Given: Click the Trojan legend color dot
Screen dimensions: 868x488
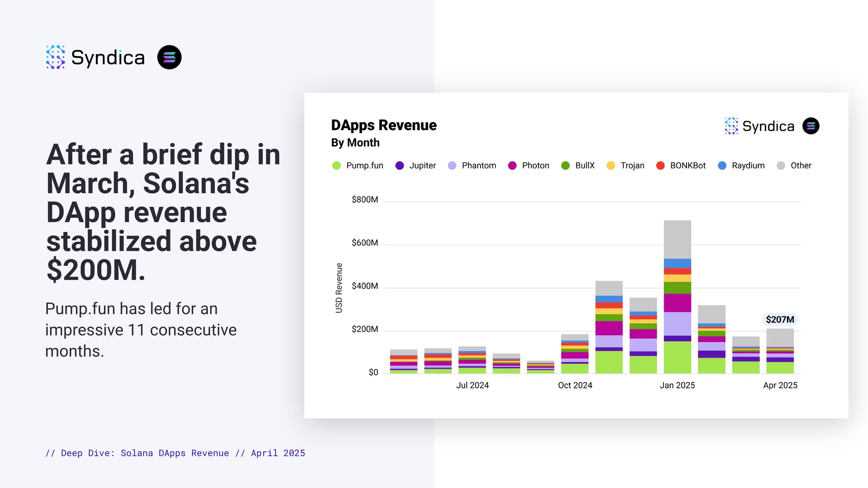Looking at the screenshot, I should click(x=611, y=166).
